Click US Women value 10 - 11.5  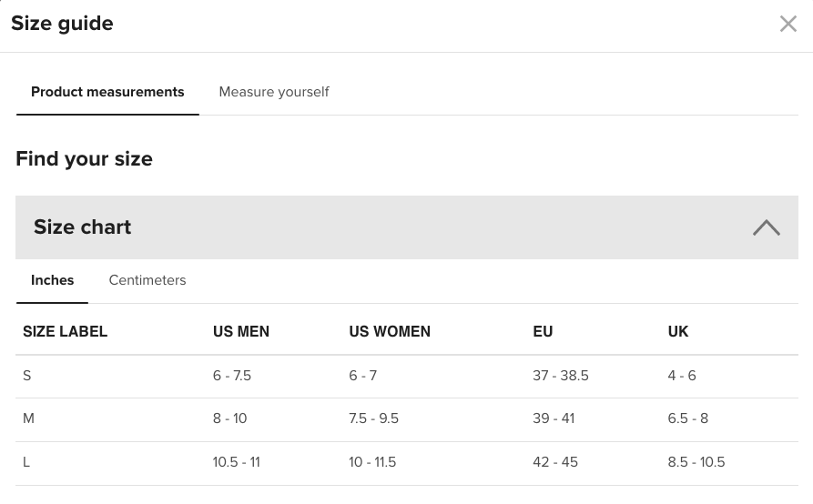372,462
